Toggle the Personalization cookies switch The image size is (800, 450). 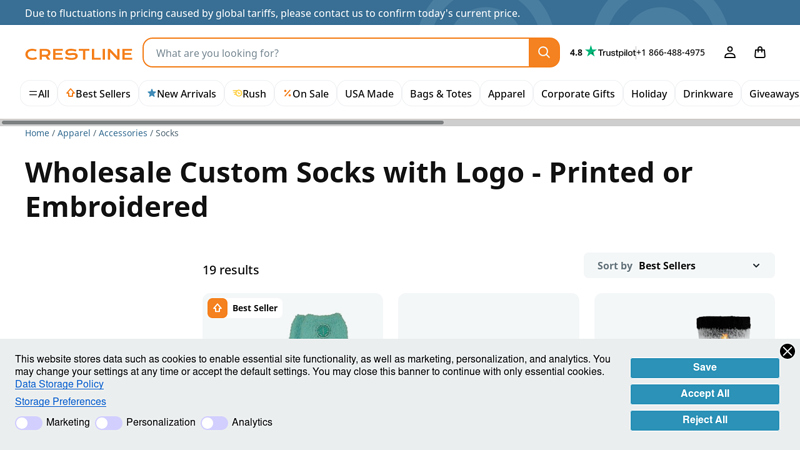click(x=108, y=423)
